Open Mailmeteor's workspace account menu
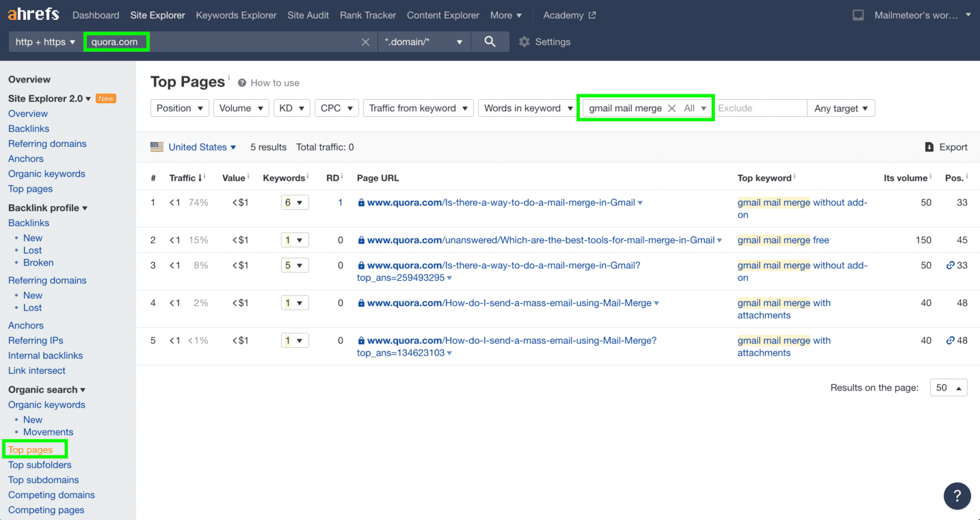Image resolution: width=980 pixels, height=520 pixels. point(923,15)
